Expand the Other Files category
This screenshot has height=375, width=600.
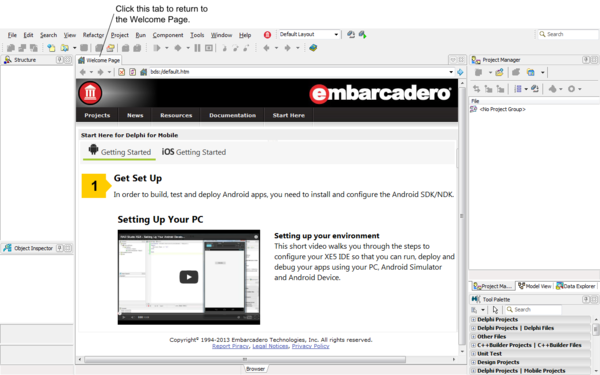[x=473, y=337]
